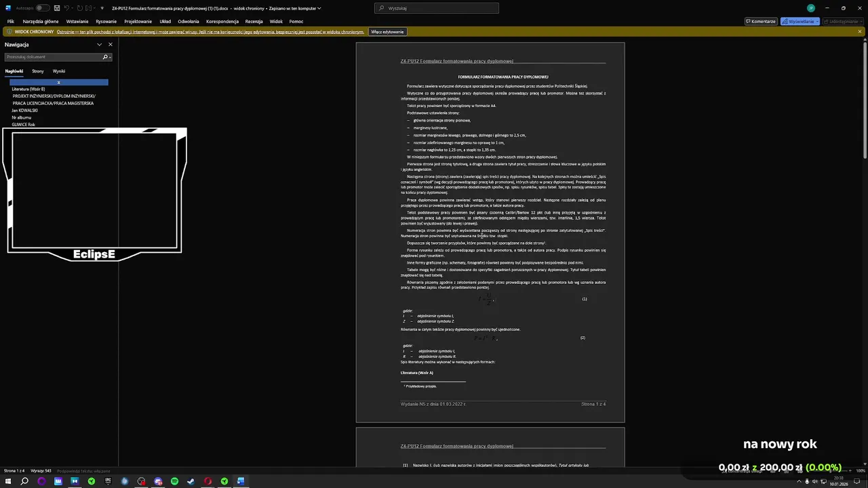Switch to the Narzędzia główne tab
The width and height of the screenshot is (868, 488).
tap(41, 21)
